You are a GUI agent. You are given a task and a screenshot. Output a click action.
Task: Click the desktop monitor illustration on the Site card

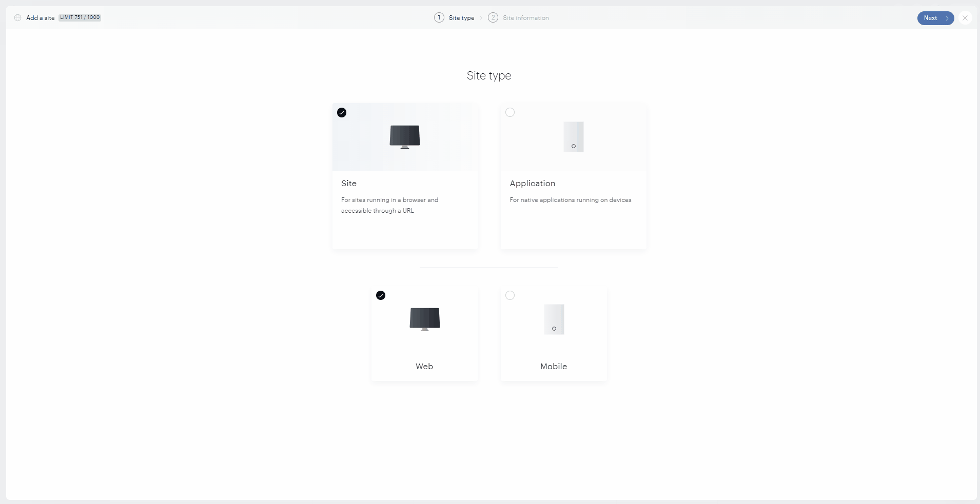coord(404,136)
